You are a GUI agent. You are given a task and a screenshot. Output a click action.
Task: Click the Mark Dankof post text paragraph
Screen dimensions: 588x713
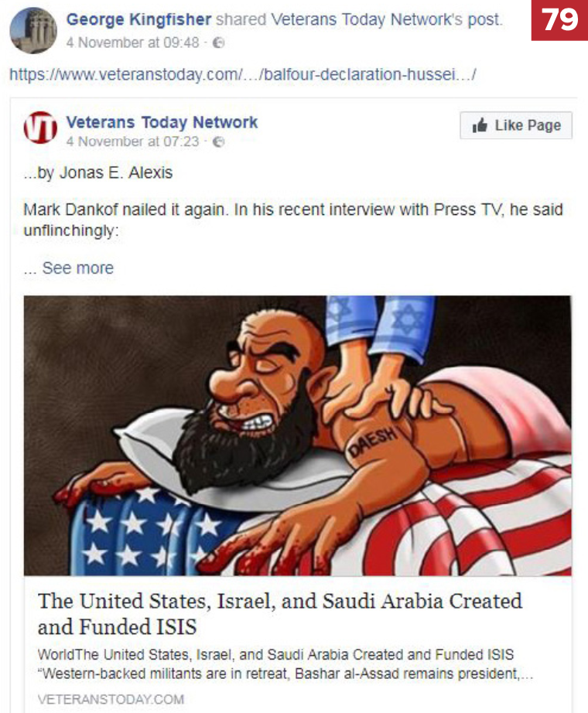(293, 220)
